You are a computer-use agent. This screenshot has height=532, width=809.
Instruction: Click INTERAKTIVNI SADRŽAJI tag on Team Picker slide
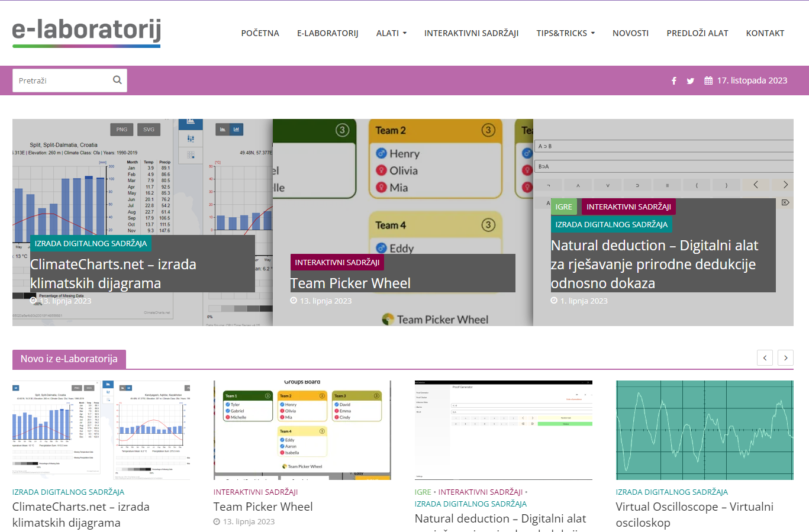337,262
